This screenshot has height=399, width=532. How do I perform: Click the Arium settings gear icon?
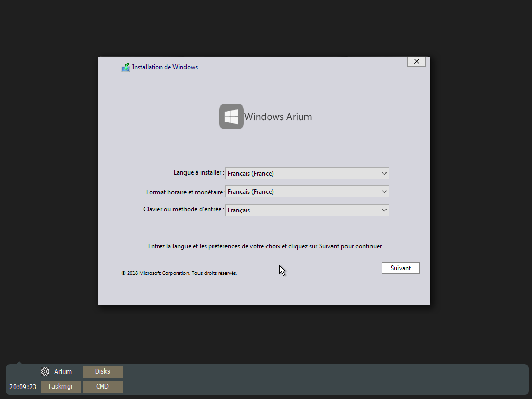(45, 371)
